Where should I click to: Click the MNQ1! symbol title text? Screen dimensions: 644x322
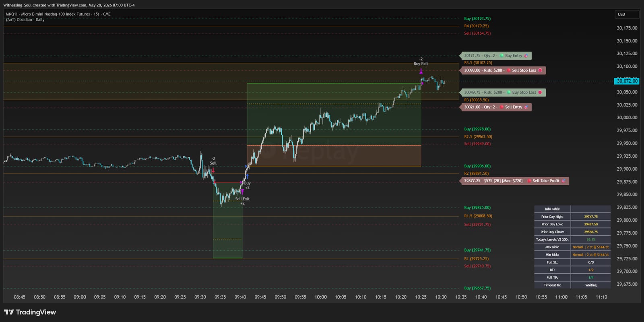pos(58,14)
